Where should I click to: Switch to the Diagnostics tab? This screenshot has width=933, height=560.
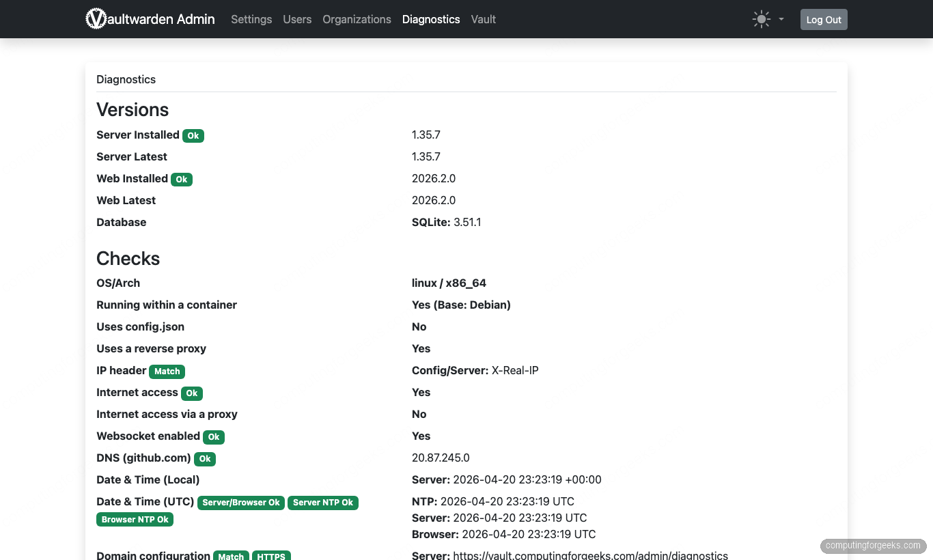(431, 19)
